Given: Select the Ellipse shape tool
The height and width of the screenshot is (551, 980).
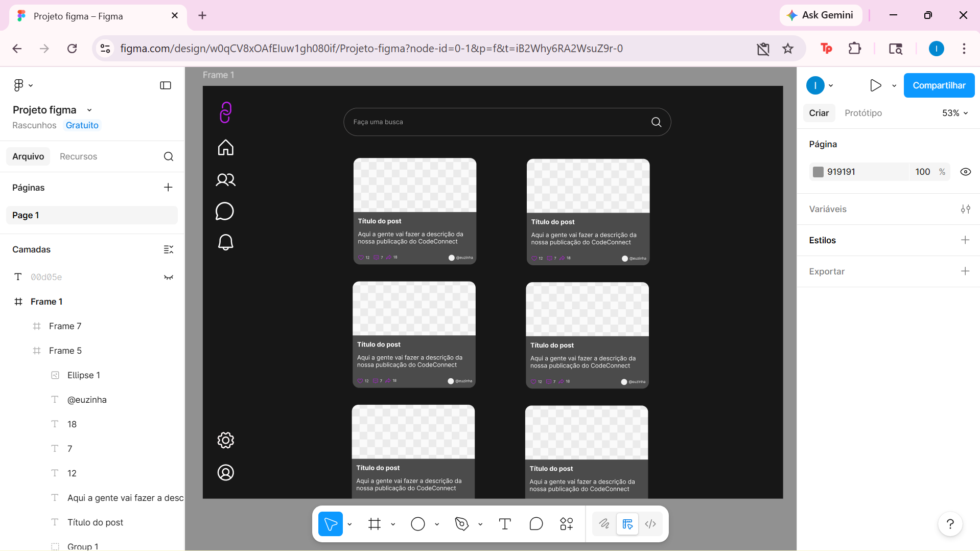Looking at the screenshot, I should (x=418, y=524).
